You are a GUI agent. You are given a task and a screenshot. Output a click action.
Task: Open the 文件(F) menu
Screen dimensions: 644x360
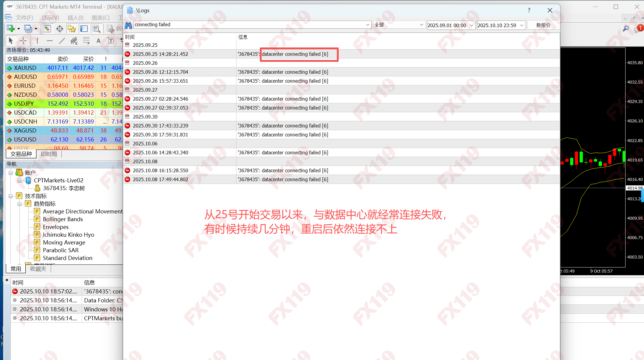coord(24,18)
